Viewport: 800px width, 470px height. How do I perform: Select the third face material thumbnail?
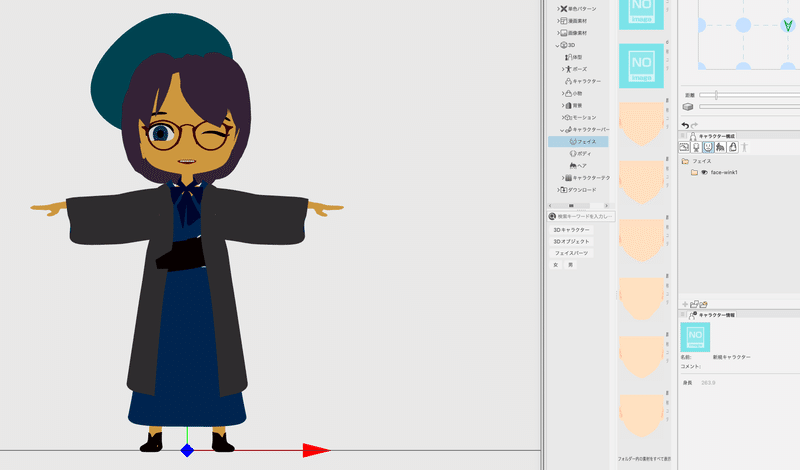641,241
